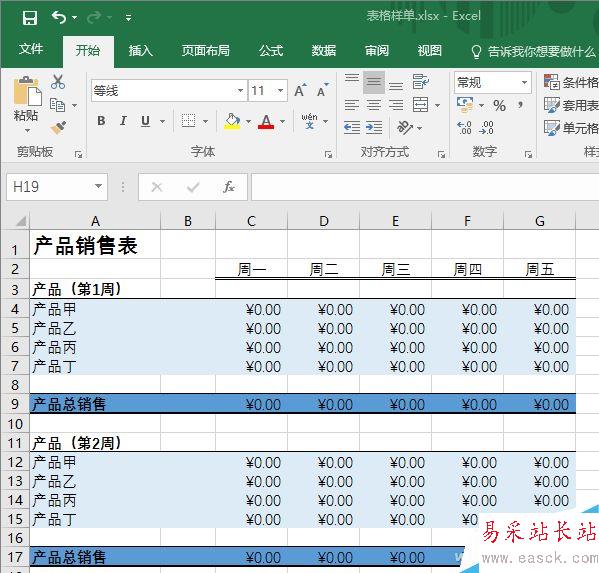Click the 告诉我你想要做什么 search box
599x573 pixels.
coord(534,51)
